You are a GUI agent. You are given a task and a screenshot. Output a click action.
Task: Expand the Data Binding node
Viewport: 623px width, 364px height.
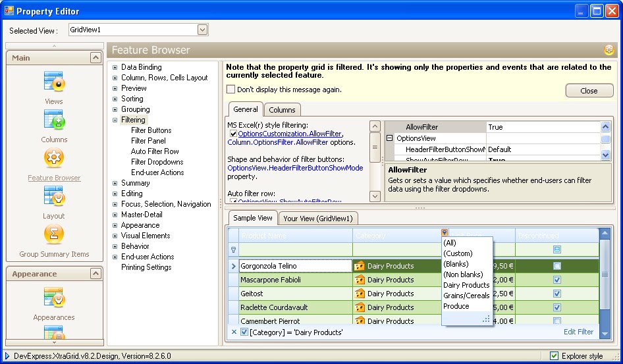115,68
